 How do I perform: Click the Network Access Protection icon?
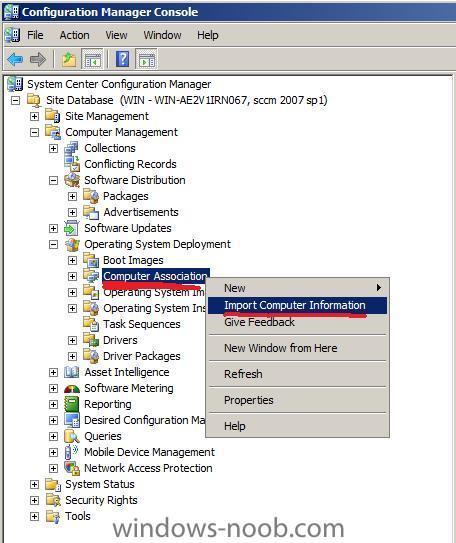[72, 468]
